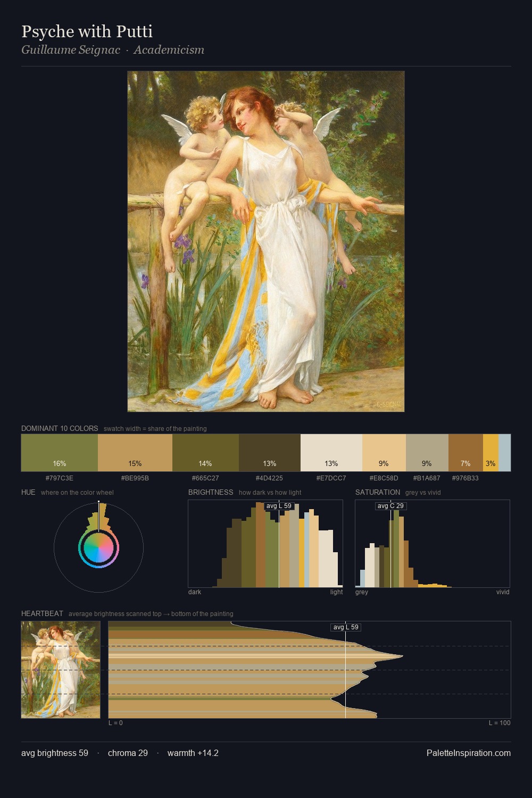Click the hex code #E7DCC7 text
Viewport: 532px width, 798px height.
[x=331, y=478]
